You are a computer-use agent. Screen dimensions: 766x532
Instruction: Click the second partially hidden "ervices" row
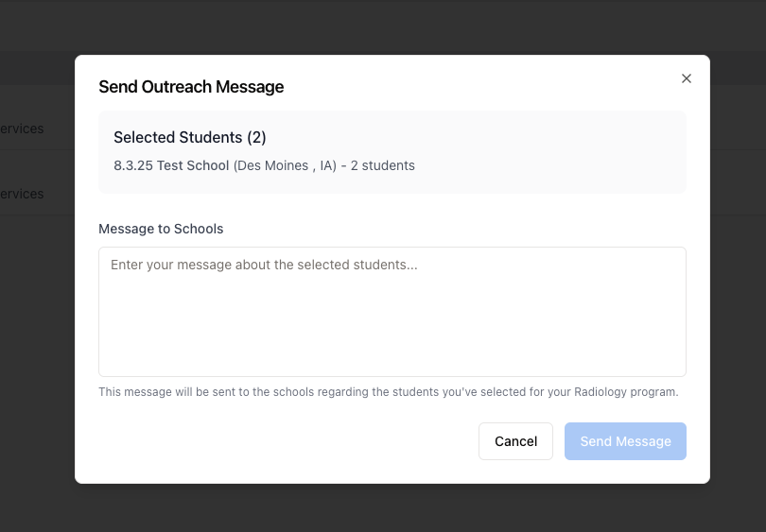click(x=23, y=194)
